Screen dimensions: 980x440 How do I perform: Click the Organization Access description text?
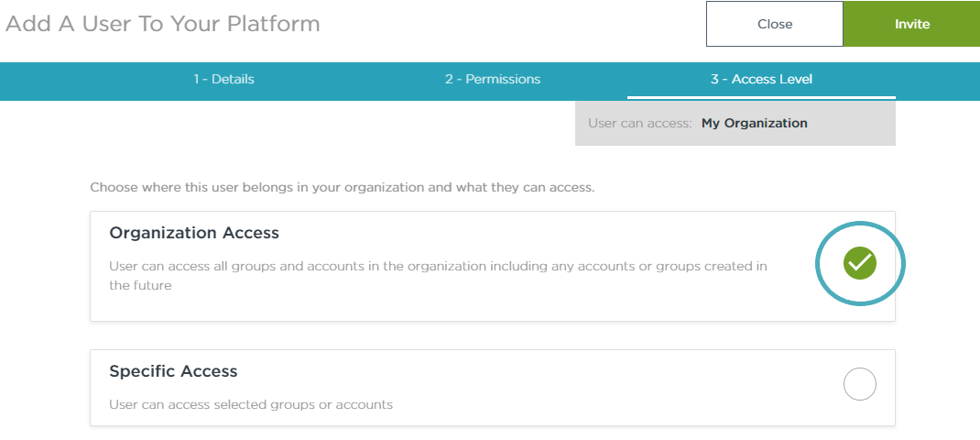click(438, 267)
